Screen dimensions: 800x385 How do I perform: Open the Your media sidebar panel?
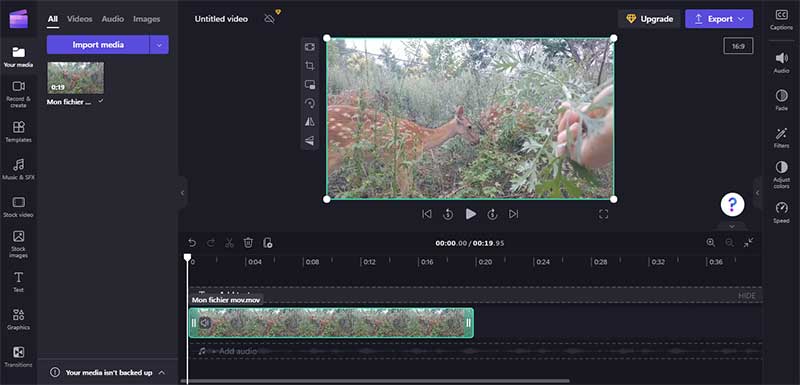[x=18, y=57]
